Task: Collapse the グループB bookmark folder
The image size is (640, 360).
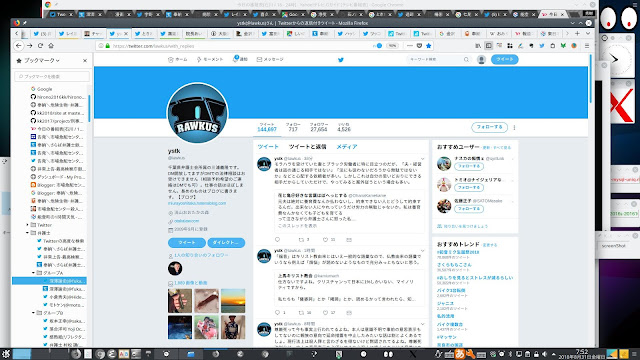Action: (33, 313)
